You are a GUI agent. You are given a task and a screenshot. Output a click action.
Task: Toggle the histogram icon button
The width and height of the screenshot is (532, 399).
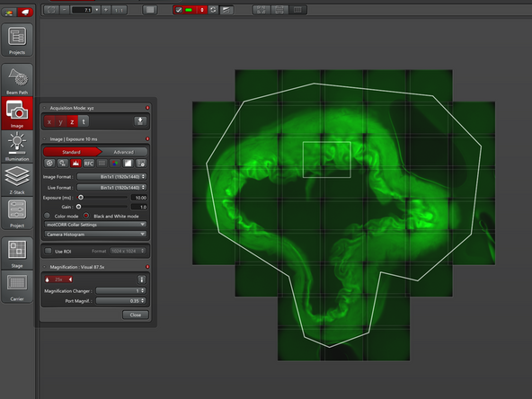pyautogui.click(x=75, y=164)
